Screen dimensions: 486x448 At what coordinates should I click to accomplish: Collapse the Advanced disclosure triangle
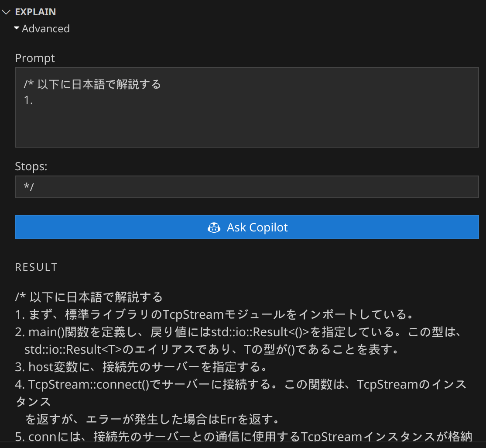pos(17,28)
